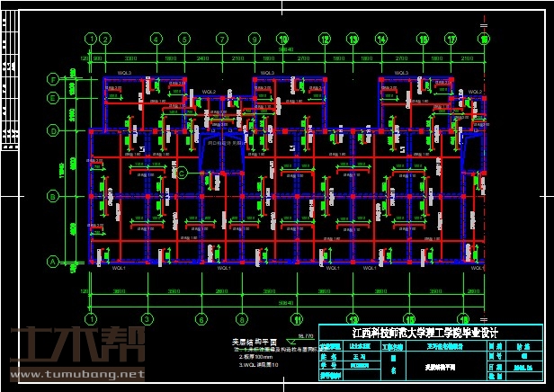Select the note line 2.板厚100mm
This screenshot has width=554, height=392.
(x=255, y=357)
